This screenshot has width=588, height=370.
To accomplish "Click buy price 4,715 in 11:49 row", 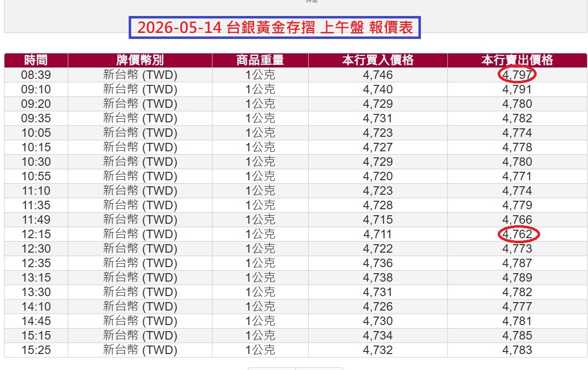I will point(378,220).
